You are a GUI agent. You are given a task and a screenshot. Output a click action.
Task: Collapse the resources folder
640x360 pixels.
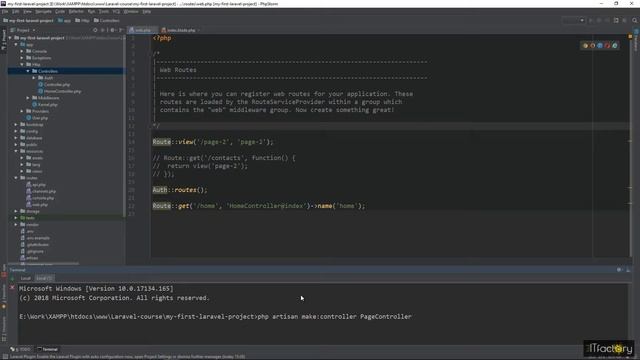[x=16, y=151]
